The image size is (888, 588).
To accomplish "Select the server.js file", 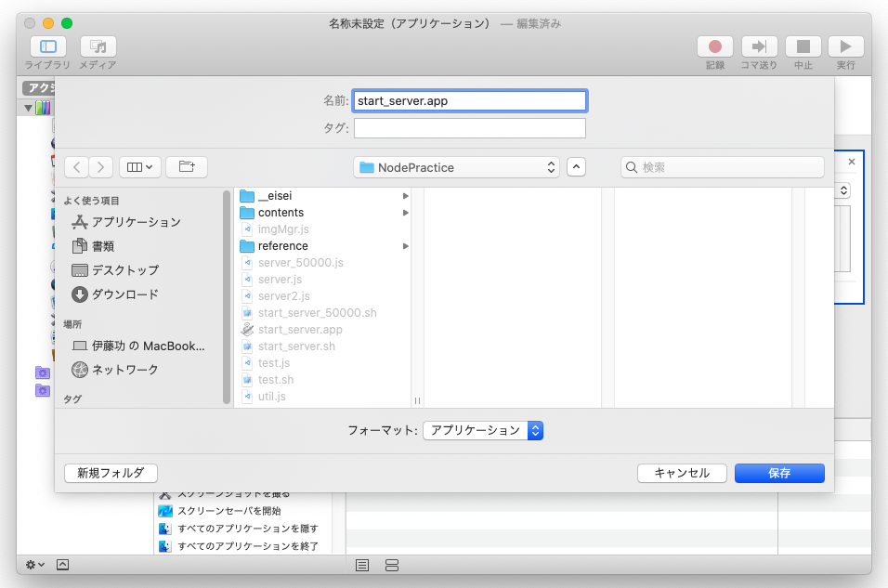I will 272,280.
